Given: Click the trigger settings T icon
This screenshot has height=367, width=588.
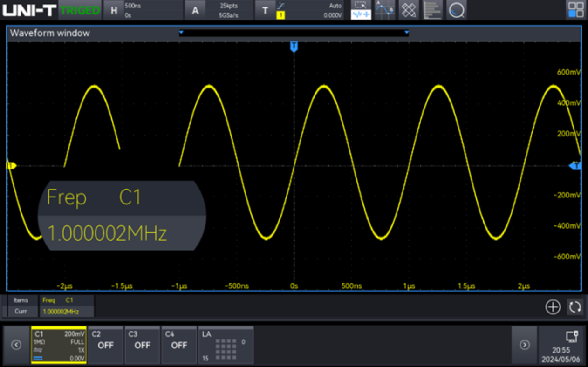Looking at the screenshot, I should (266, 10).
